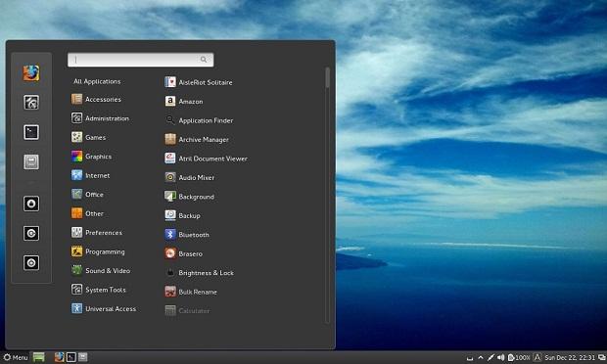Select the Accessories category
This screenshot has height=364, width=607.
[x=96, y=100]
